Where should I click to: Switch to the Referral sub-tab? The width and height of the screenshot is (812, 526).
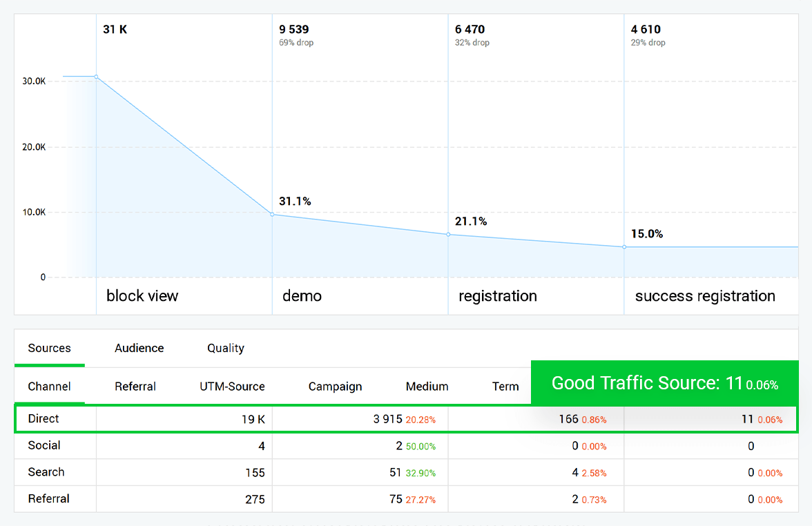[x=135, y=387]
